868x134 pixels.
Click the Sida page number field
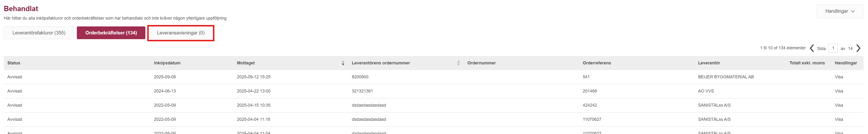tap(833, 48)
